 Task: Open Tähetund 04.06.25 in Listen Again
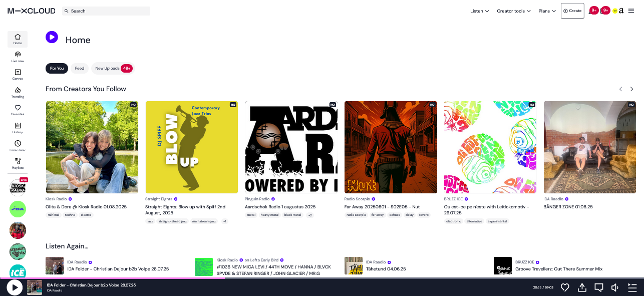point(386,269)
